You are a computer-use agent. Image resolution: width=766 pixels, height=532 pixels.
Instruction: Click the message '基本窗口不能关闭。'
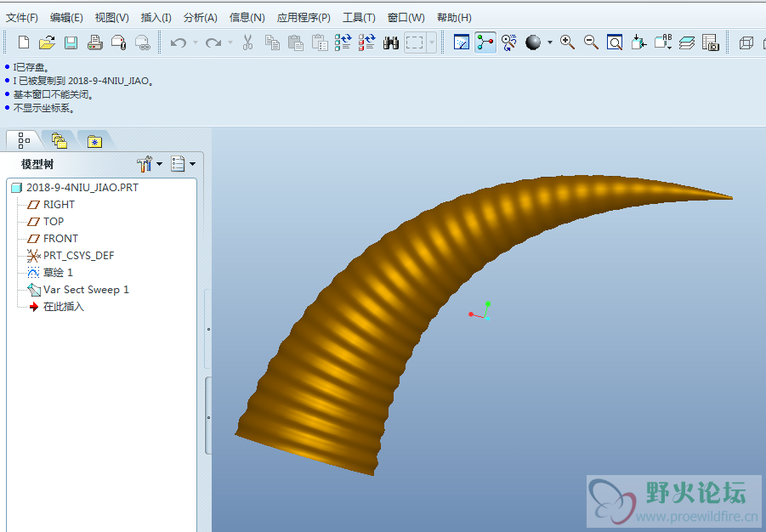(54, 95)
